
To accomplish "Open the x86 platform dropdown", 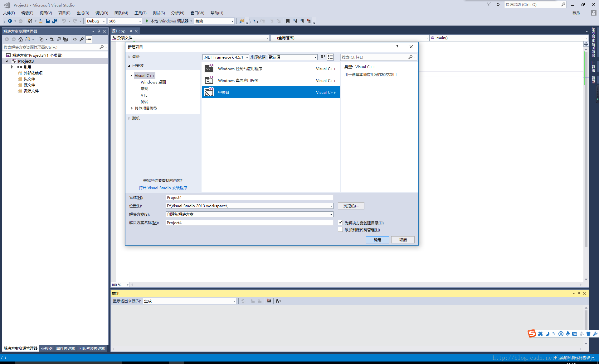I will [125, 21].
